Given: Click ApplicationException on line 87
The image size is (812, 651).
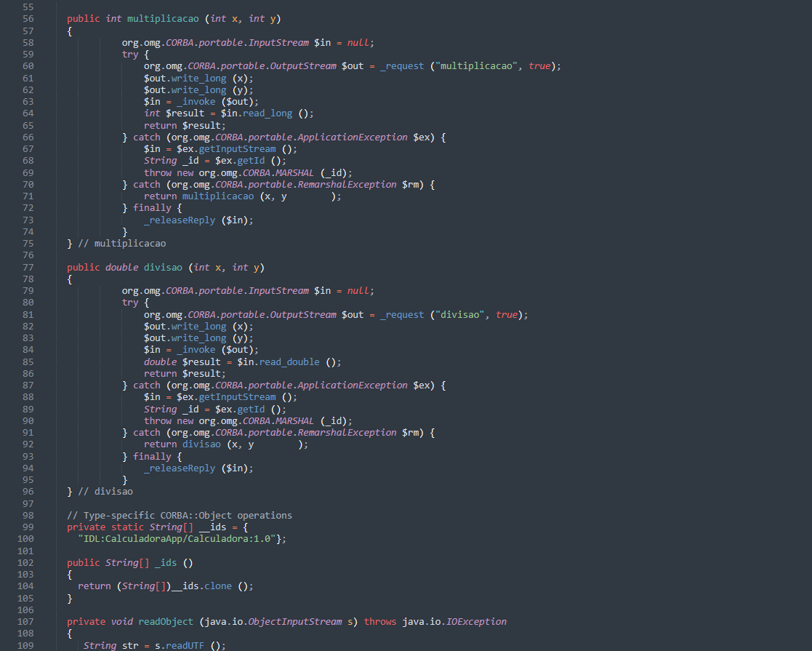Looking at the screenshot, I should (x=352, y=385).
